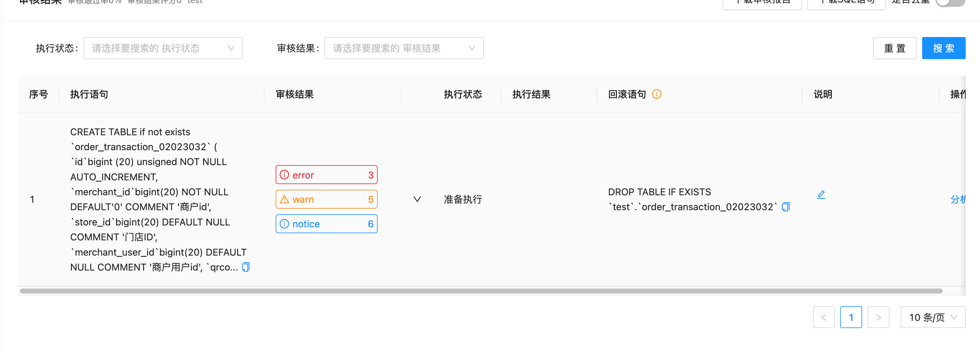
Task: Enable the toggle switch at top right
Action: click(950, 2)
